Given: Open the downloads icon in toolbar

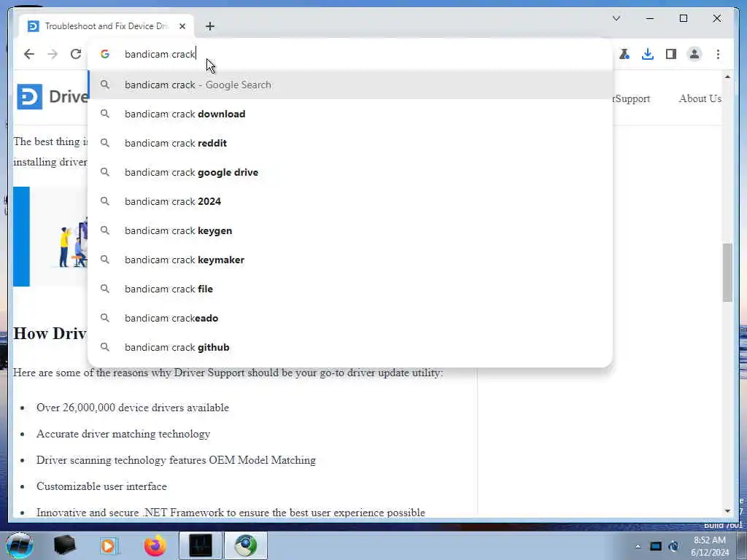Looking at the screenshot, I should click(648, 54).
